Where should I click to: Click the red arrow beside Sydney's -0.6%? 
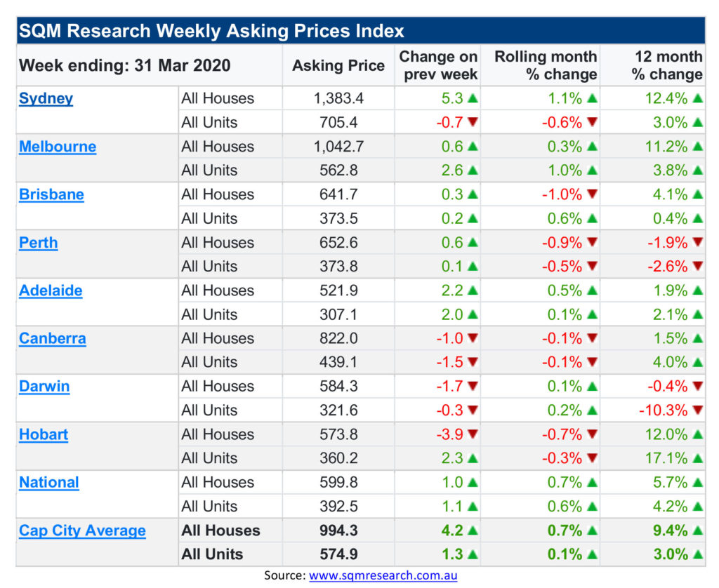593,122
